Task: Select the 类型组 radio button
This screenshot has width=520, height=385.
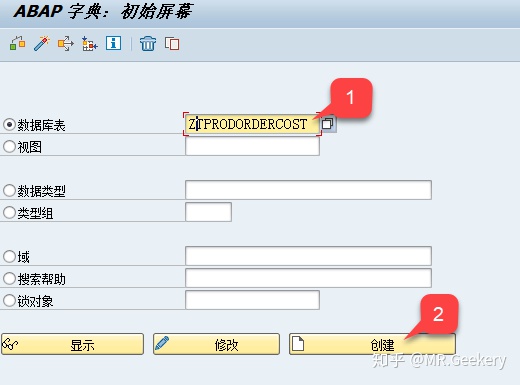Action: click(x=9, y=212)
